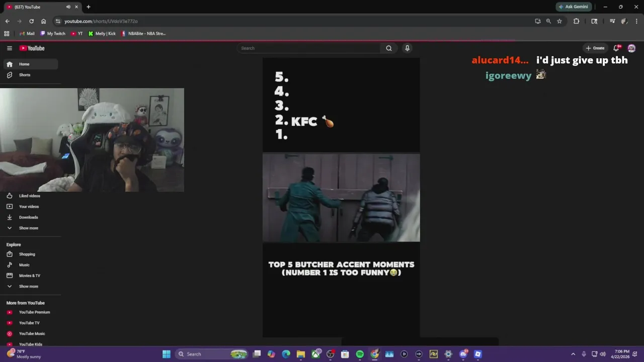This screenshot has height=362, width=644.
Task: Click the search magnifier button on YouTube
Action: click(x=389, y=48)
